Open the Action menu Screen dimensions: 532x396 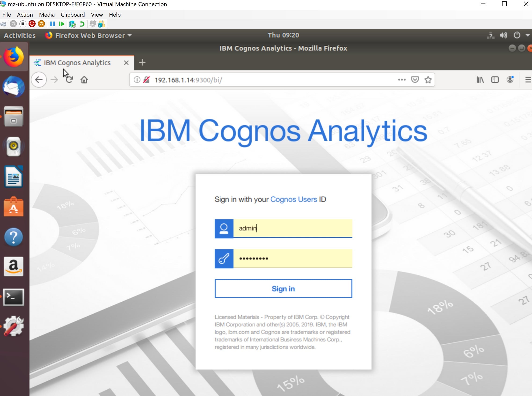pyautogui.click(x=25, y=15)
